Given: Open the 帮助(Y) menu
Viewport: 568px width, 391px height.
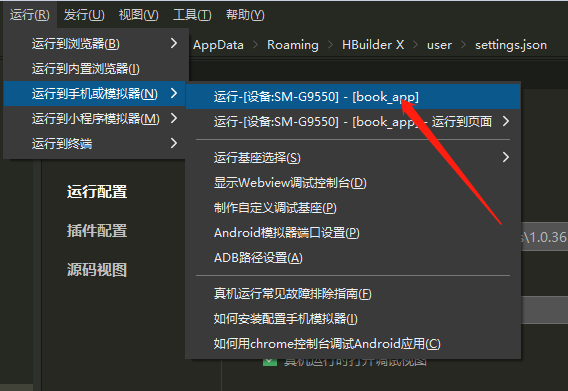Looking at the screenshot, I should click(x=245, y=15).
